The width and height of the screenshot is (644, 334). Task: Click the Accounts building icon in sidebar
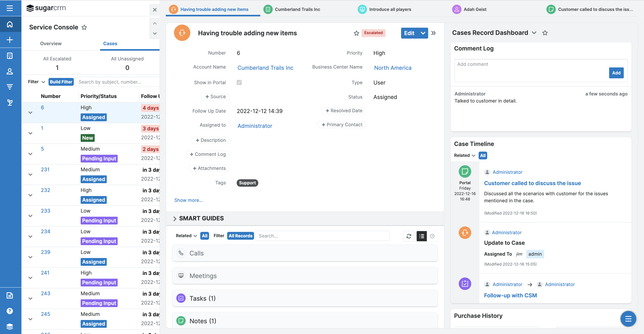(10, 56)
